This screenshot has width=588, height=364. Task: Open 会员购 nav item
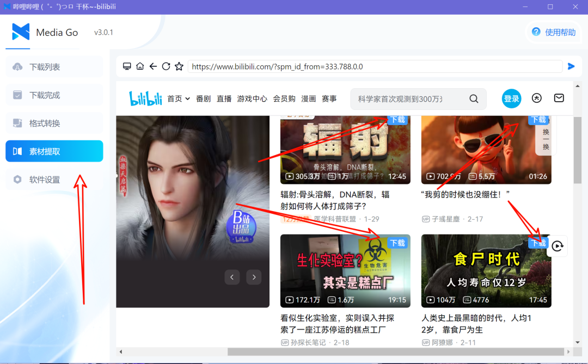point(284,98)
